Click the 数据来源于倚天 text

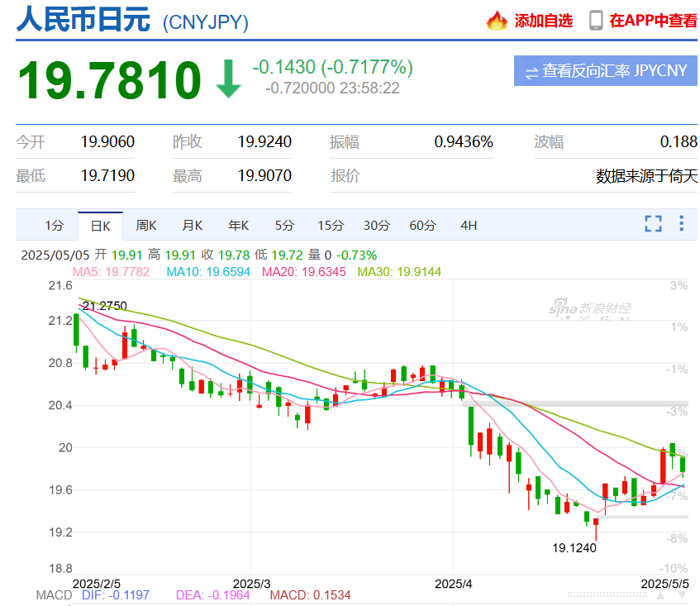[x=646, y=176]
